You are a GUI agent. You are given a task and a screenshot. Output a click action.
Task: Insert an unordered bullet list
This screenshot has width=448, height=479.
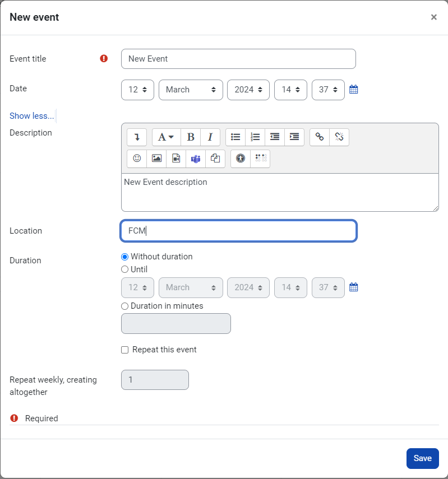click(x=235, y=137)
